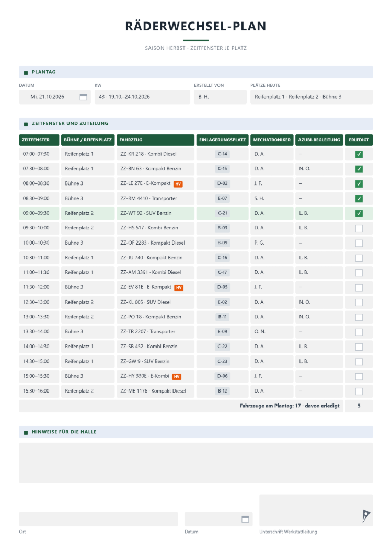Click the Erstellt von field B. H.
392x554 pixels.
[x=220, y=97]
